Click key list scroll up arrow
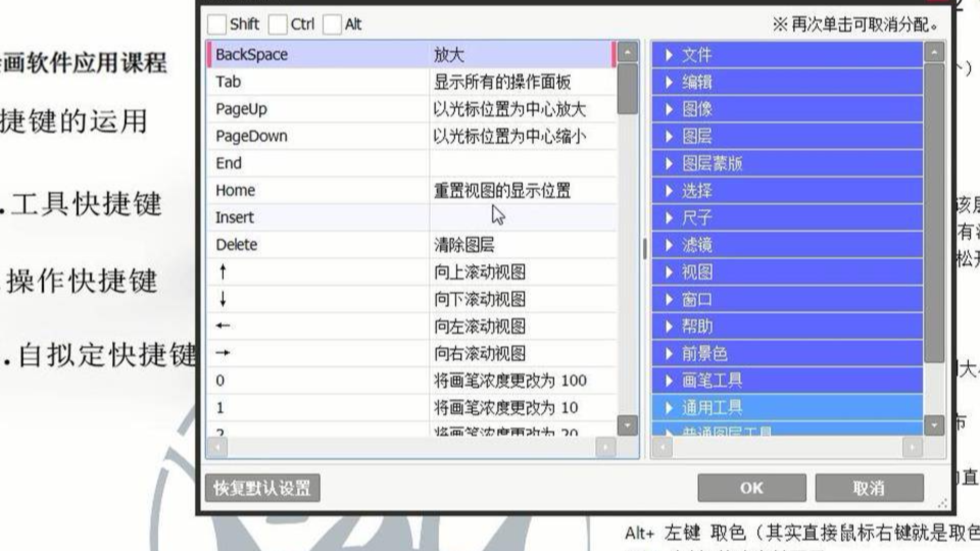The image size is (980, 551). click(628, 52)
